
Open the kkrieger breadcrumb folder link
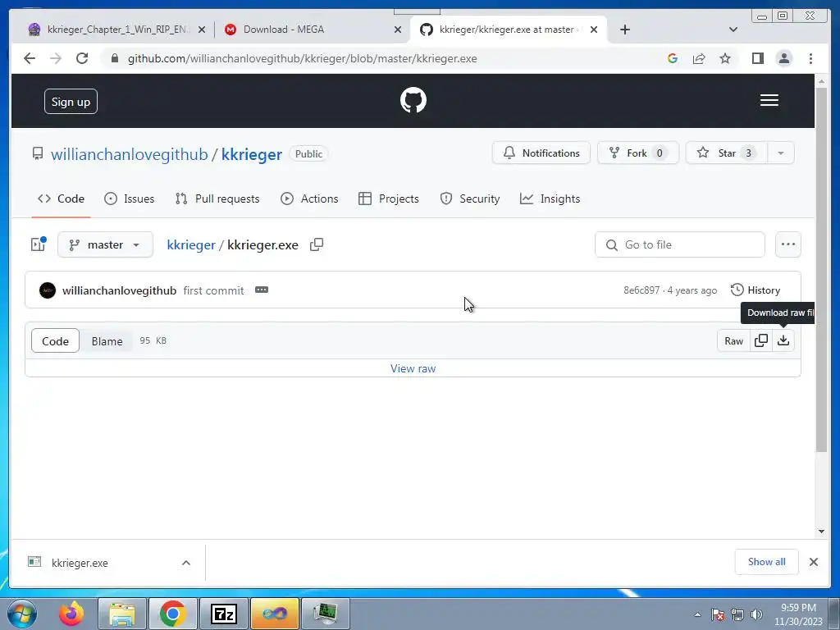coord(190,244)
